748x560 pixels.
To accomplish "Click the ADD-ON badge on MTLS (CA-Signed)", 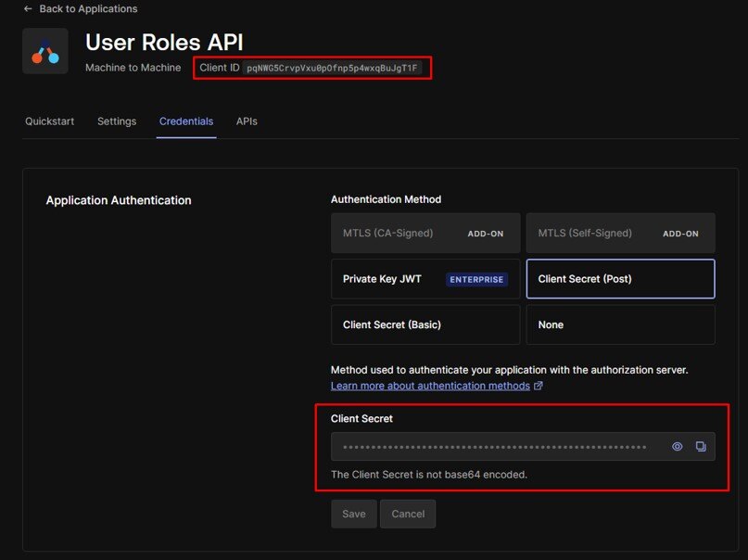I will (x=485, y=234).
